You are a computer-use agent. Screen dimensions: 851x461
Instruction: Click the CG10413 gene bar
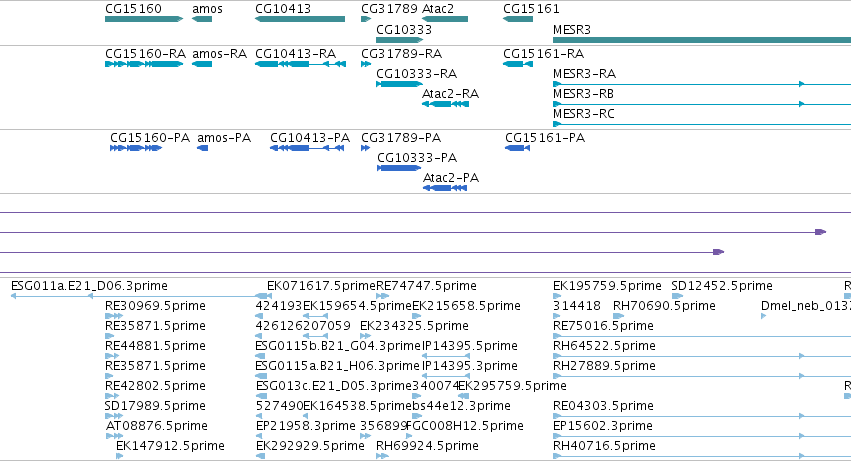tap(300, 19)
